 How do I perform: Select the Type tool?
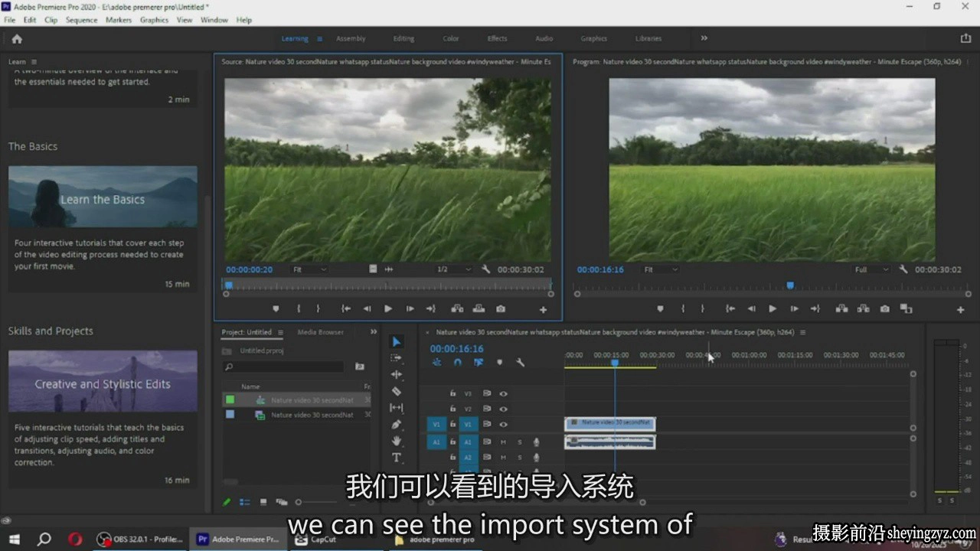397,458
